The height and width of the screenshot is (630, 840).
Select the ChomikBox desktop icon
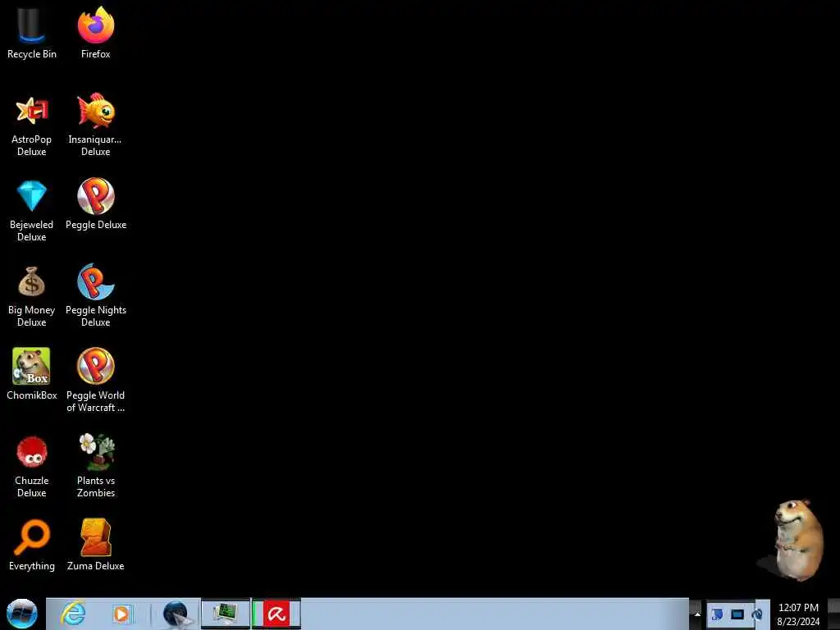(32, 374)
